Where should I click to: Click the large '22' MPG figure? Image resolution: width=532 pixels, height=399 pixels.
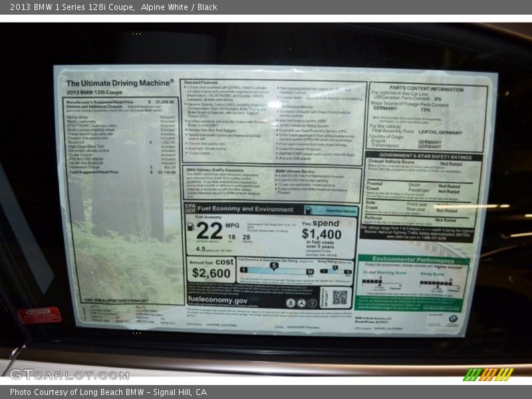209,231
